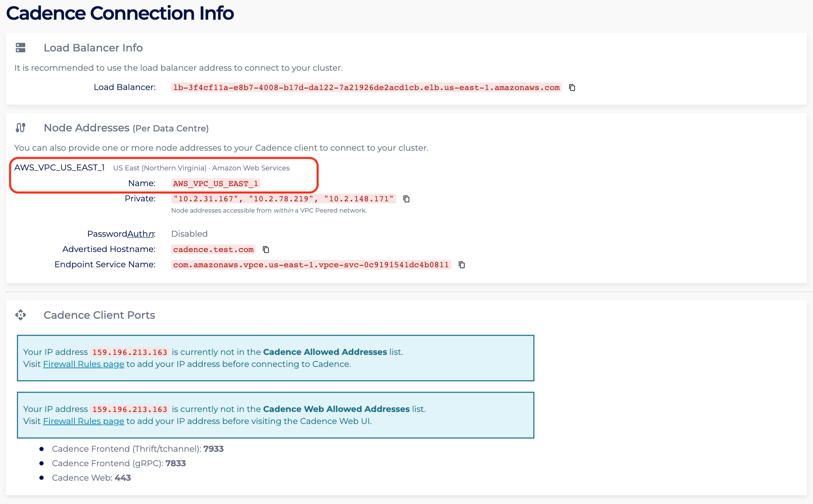Click the Node Addresses section icon
The height and width of the screenshot is (504, 813).
pyautogui.click(x=21, y=128)
